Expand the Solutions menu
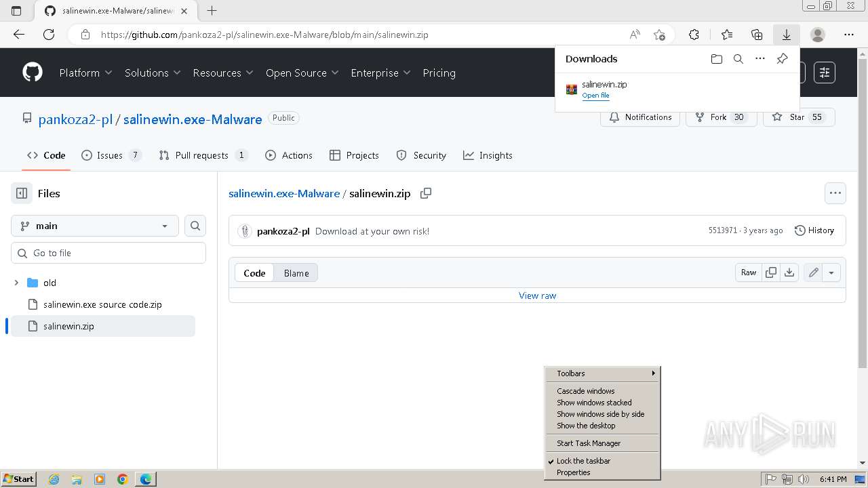Image resolution: width=868 pixels, height=488 pixels. tap(153, 73)
